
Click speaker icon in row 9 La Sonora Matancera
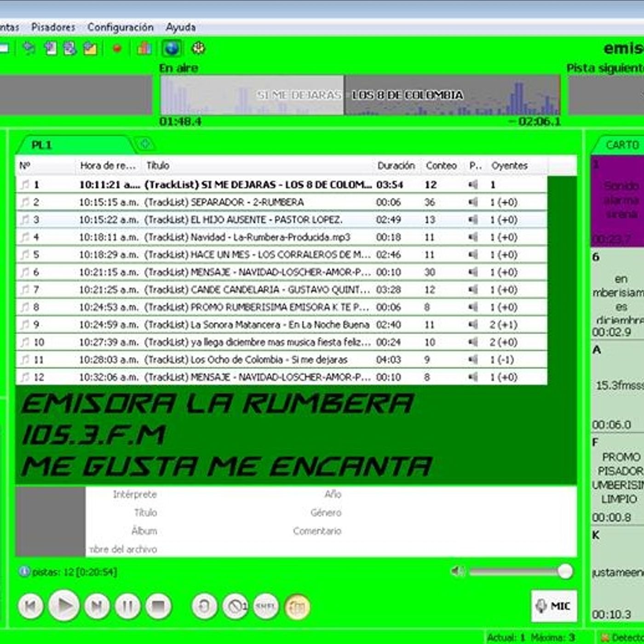(x=473, y=324)
